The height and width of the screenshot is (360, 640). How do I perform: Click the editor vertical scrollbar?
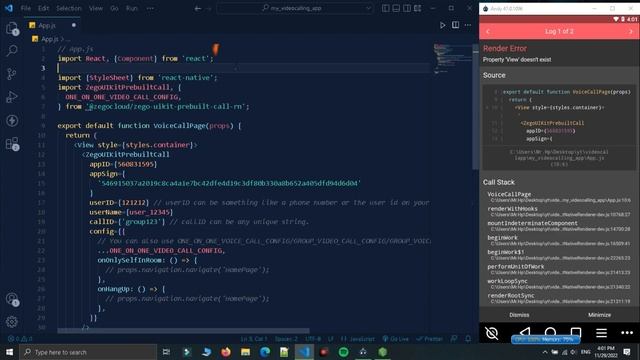[476, 108]
